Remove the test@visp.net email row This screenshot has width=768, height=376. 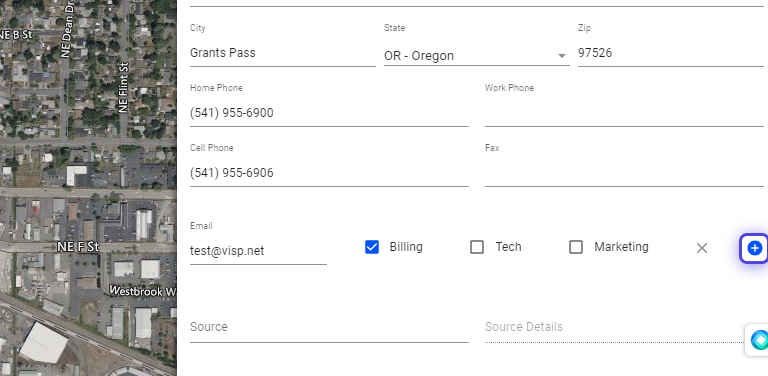click(x=701, y=248)
